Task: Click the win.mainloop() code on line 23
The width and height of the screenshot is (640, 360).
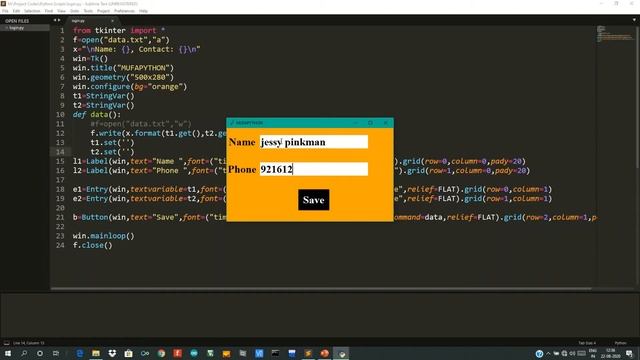Action: pos(104,236)
